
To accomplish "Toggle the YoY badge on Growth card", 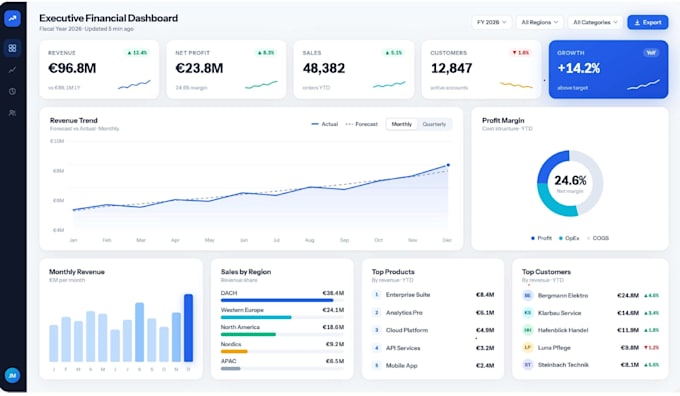I will pyautogui.click(x=651, y=52).
